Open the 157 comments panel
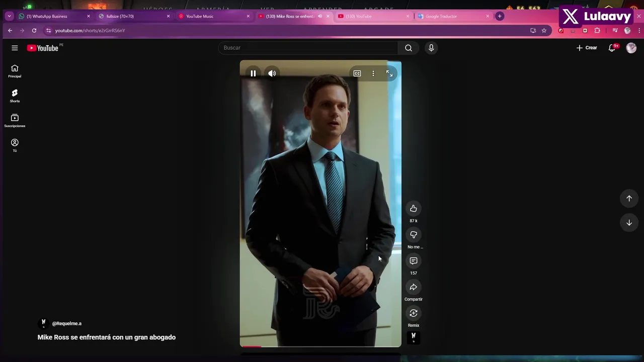The height and width of the screenshot is (362, 644). tap(414, 261)
